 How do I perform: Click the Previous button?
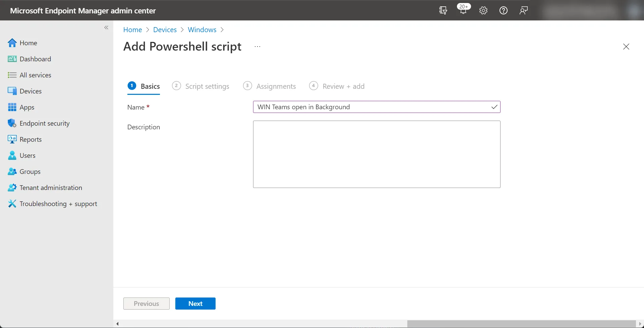pos(146,304)
